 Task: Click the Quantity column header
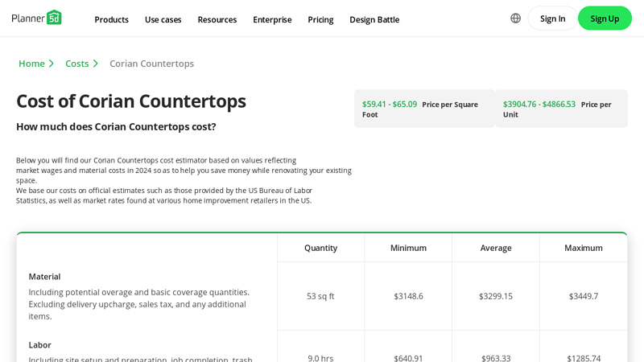pyautogui.click(x=320, y=248)
